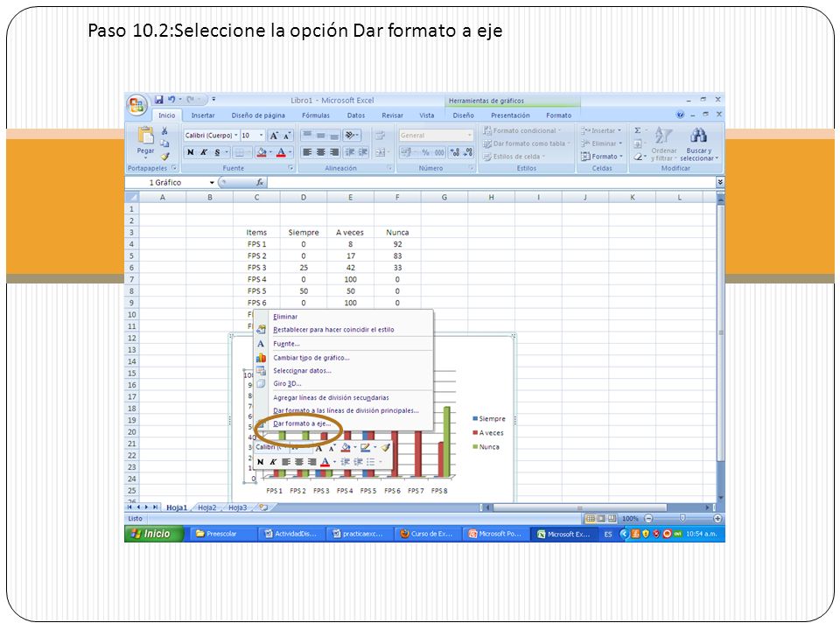Screen dimensions: 840x630
Task: Open the Diseño de página tab
Action: (258, 115)
